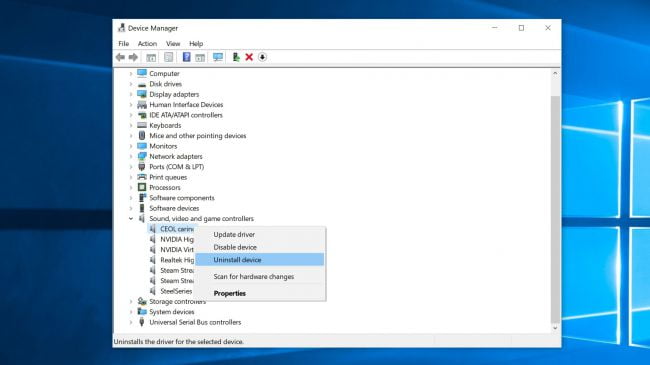The height and width of the screenshot is (365, 650).
Task: Click the Computer category icon
Action: click(x=142, y=73)
